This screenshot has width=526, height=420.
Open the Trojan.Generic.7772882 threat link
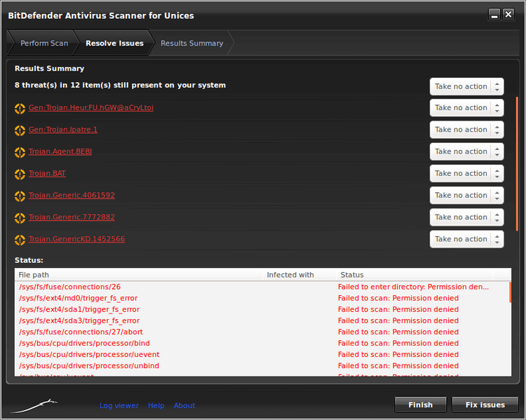click(72, 217)
